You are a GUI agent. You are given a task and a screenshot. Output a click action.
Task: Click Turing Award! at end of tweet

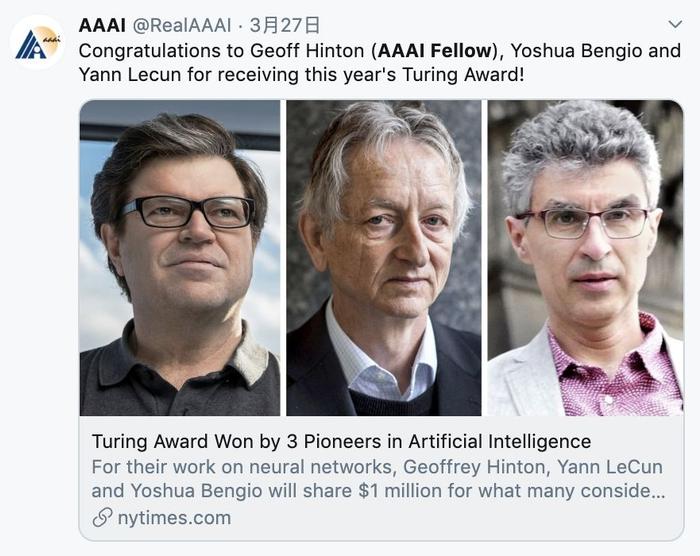pos(463,75)
